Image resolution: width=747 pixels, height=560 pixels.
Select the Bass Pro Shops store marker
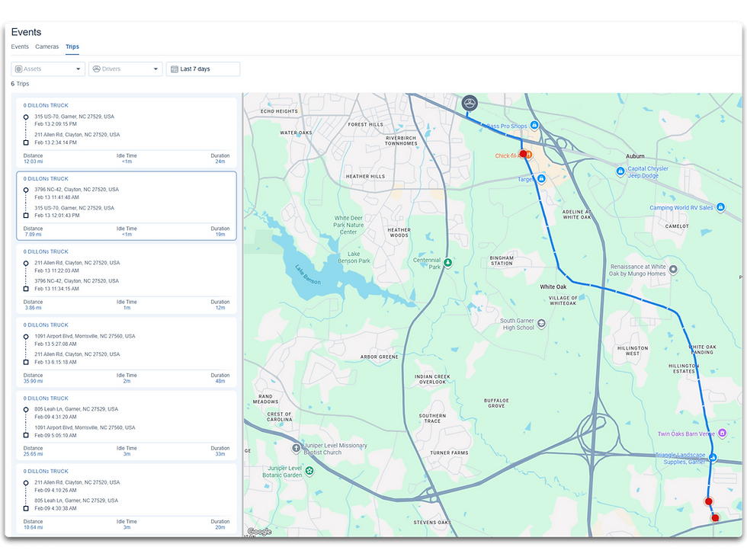(534, 124)
